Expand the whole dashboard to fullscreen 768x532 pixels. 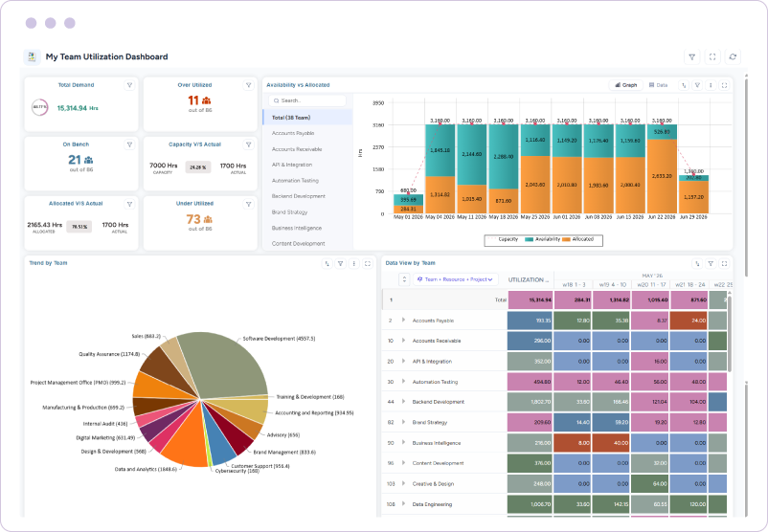pyautogui.click(x=712, y=56)
